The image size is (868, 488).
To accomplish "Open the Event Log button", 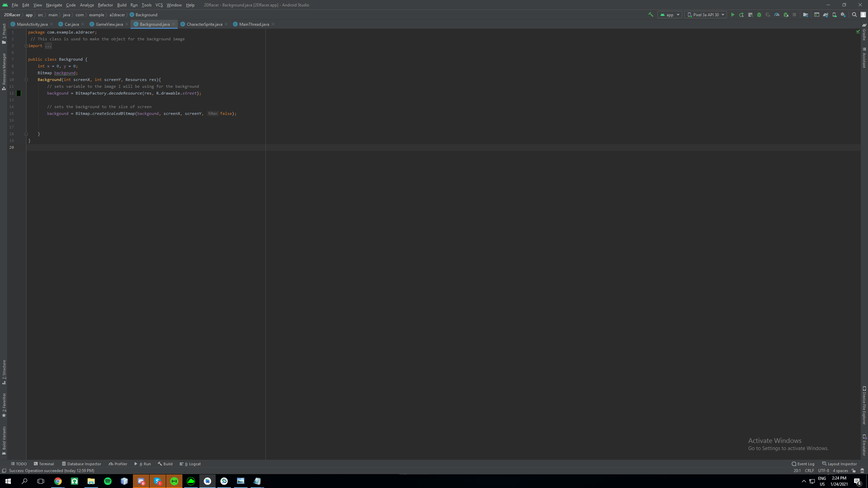I will click(803, 464).
